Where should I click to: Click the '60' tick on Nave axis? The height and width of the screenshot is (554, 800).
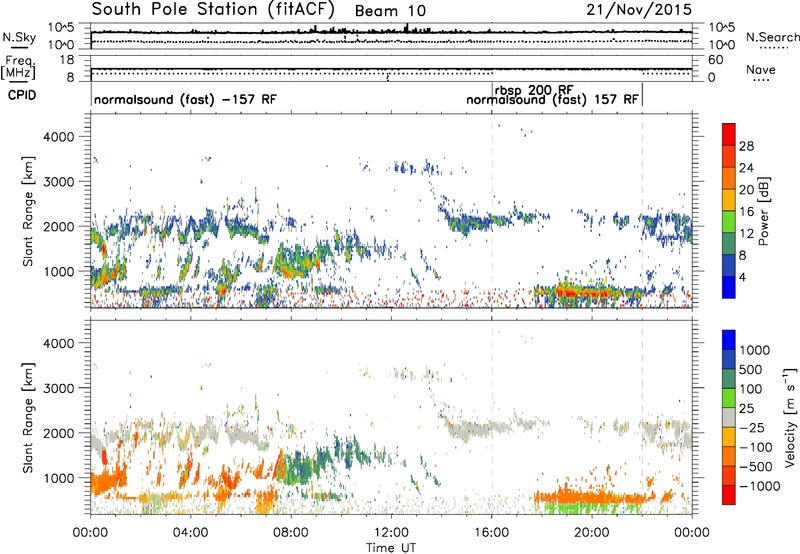point(715,60)
